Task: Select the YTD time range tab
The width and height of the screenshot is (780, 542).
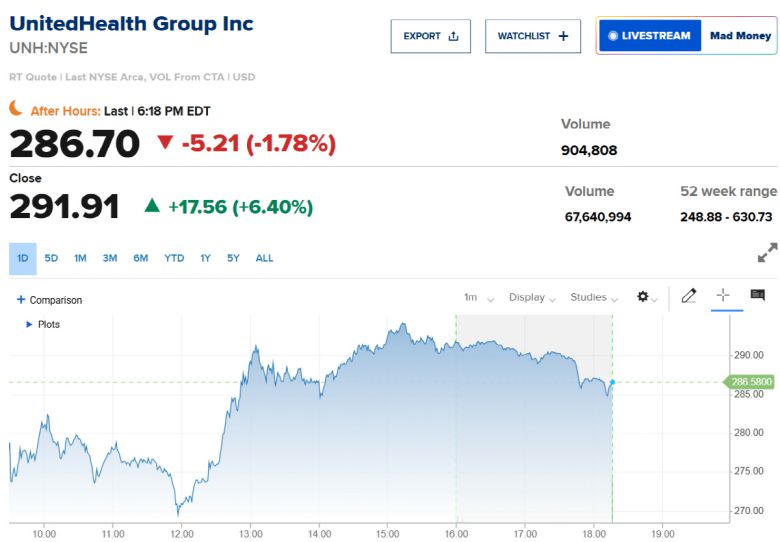Action: 174,258
